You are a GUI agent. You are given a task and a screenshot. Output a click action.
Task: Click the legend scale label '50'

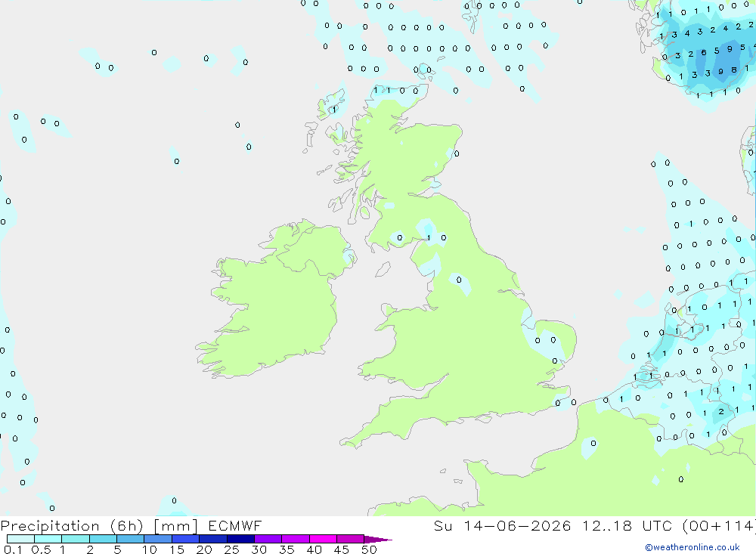[x=369, y=549]
